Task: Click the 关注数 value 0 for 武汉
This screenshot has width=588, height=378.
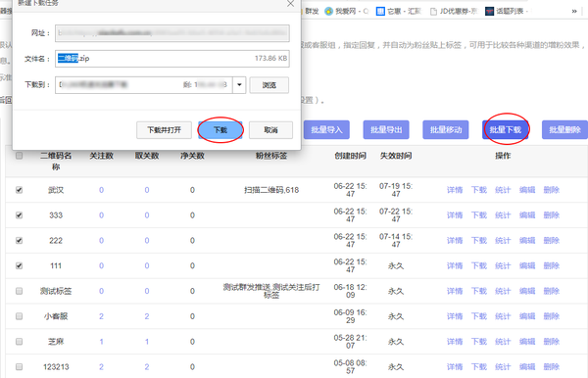Action: pos(101,190)
